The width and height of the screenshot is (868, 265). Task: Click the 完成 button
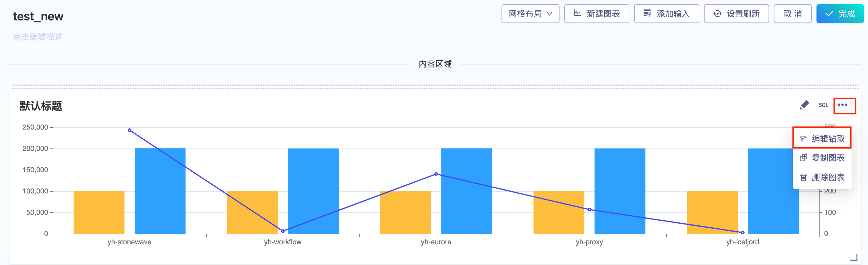click(840, 14)
